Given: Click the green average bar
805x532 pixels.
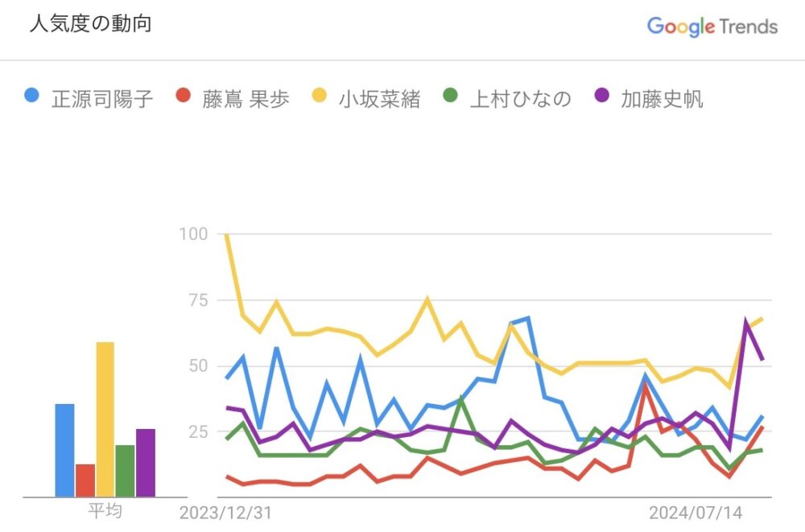Looking at the screenshot, I should point(125,471).
